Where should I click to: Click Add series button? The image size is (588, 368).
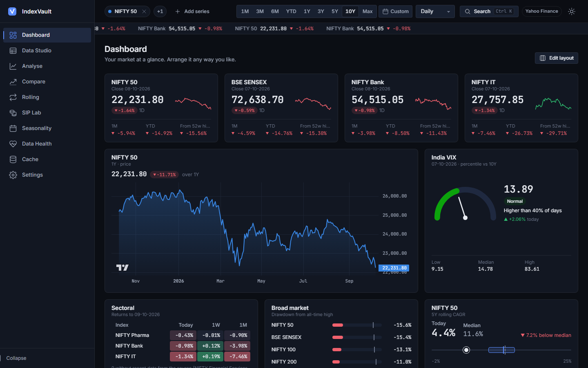point(192,11)
